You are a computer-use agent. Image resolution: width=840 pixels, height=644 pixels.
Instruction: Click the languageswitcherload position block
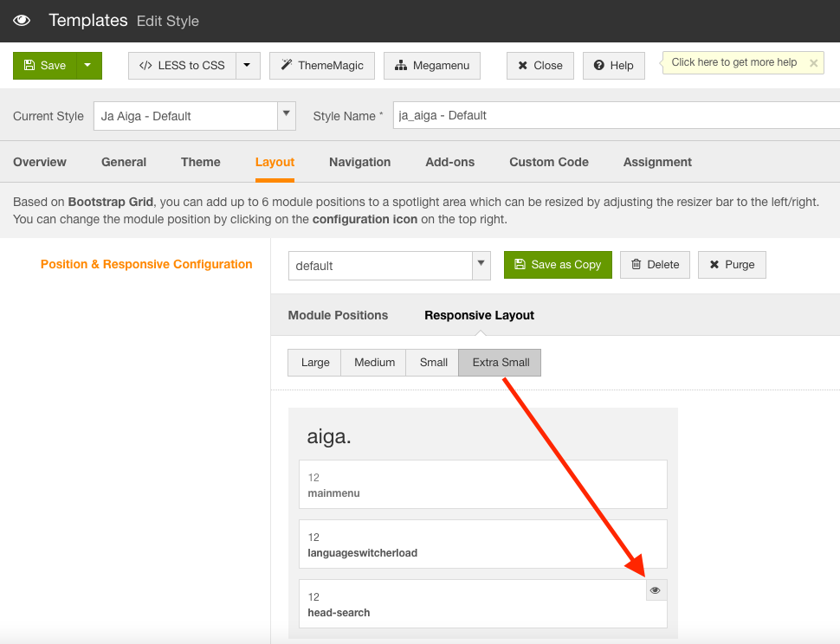[483, 544]
